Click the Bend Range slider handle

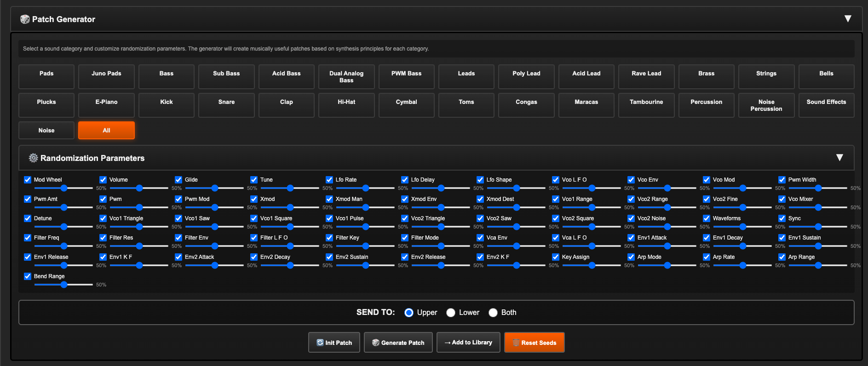64,285
